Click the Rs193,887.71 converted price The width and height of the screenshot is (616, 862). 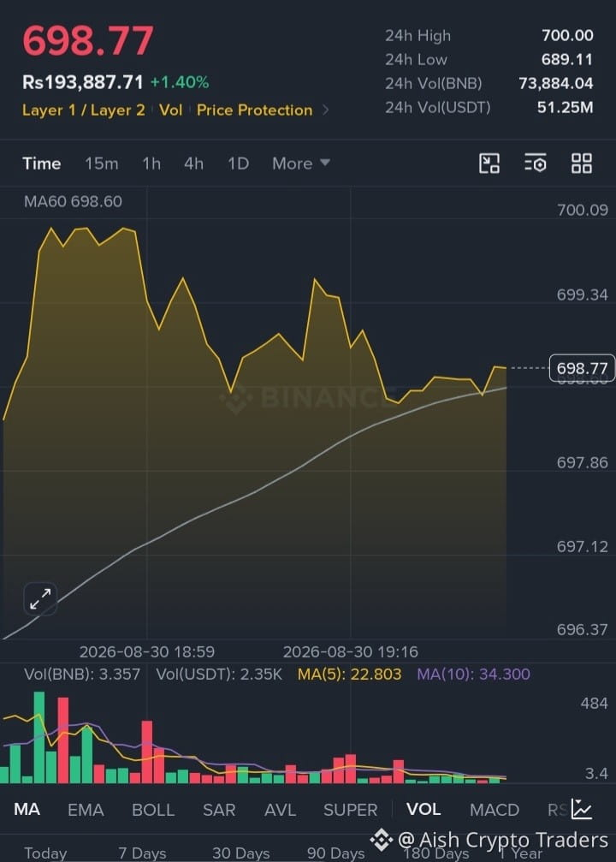(82, 82)
